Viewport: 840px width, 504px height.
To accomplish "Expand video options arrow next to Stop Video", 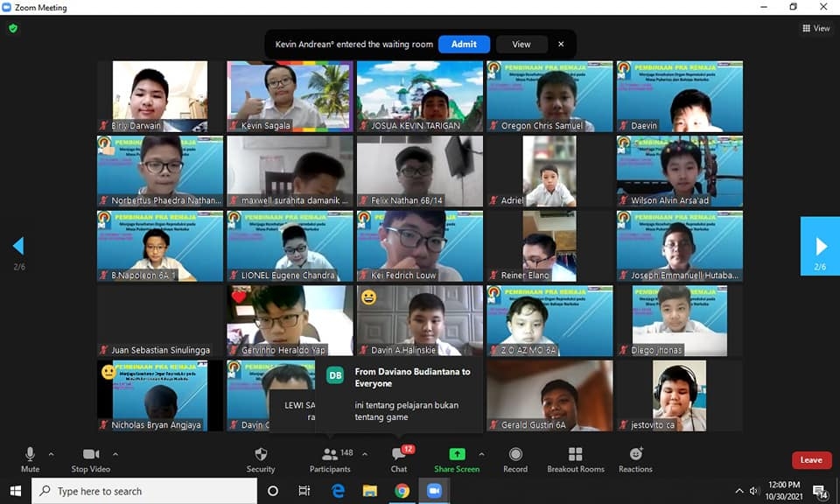I will [115, 454].
